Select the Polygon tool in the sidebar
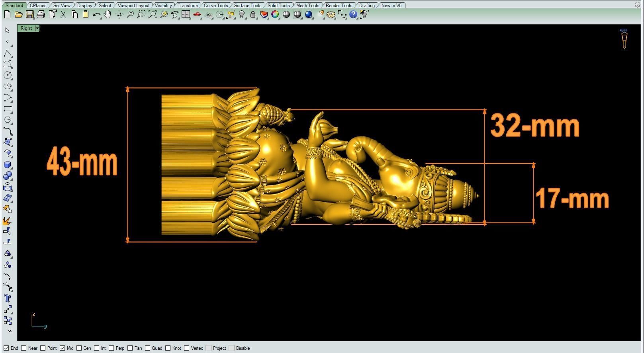This screenshot has height=353, width=644. [x=7, y=120]
